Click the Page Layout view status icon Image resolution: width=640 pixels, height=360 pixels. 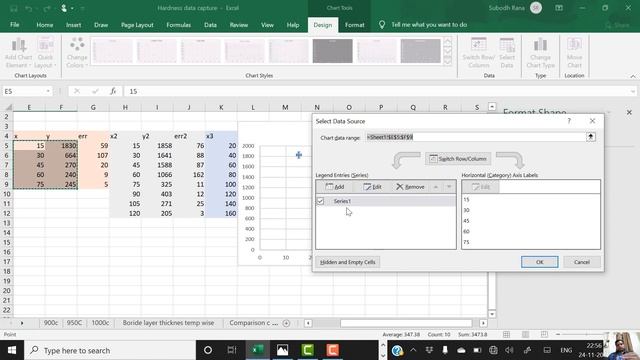(x=525, y=334)
